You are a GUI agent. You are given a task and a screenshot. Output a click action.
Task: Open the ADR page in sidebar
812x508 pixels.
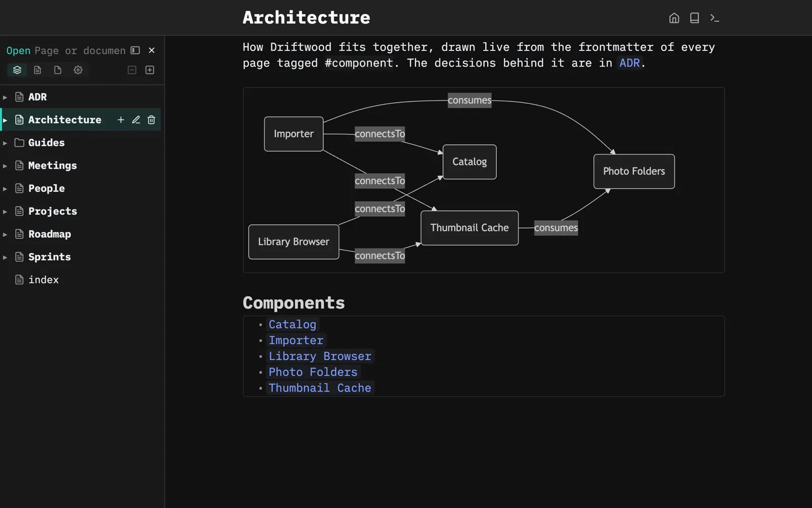pos(38,97)
